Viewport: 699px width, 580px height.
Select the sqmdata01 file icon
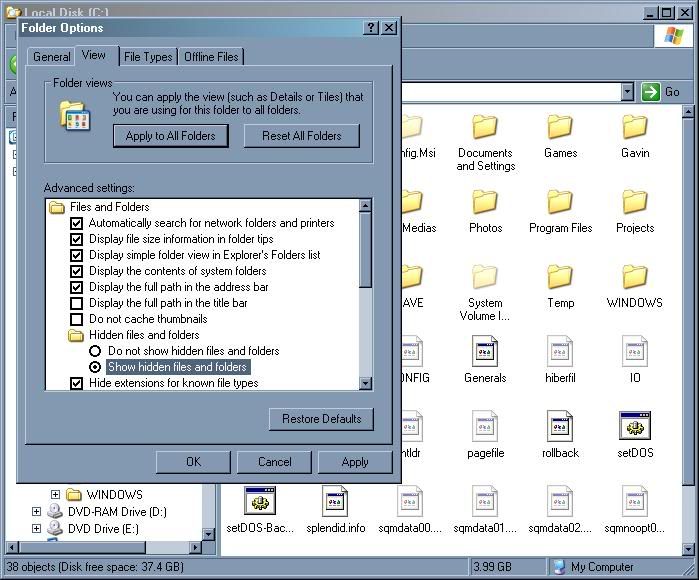click(485, 501)
